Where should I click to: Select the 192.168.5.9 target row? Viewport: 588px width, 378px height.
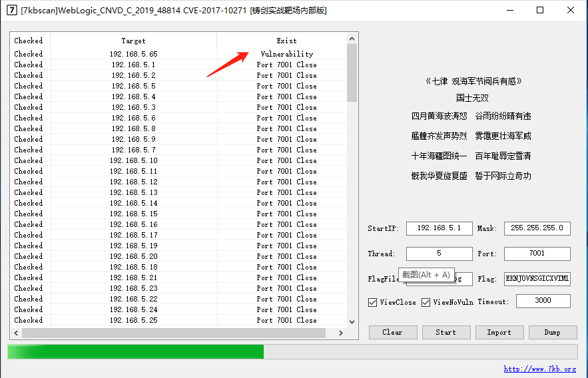(x=178, y=139)
